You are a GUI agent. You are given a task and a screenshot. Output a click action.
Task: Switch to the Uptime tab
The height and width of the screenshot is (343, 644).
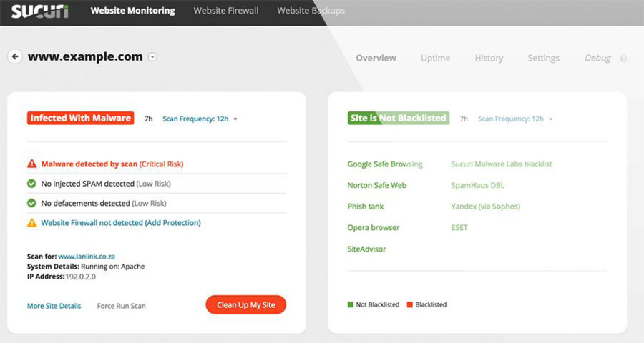(435, 59)
